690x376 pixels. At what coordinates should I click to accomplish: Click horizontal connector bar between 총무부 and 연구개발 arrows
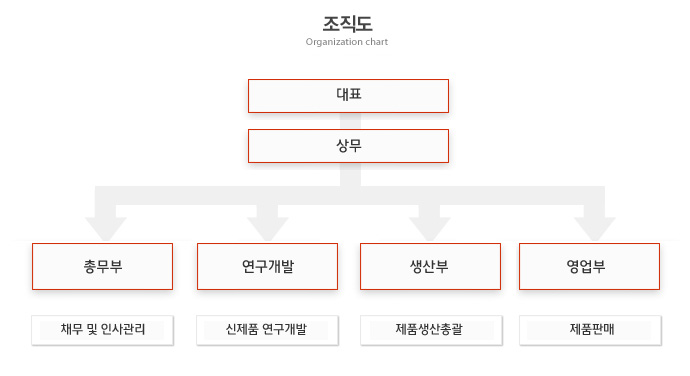[x=187, y=195]
